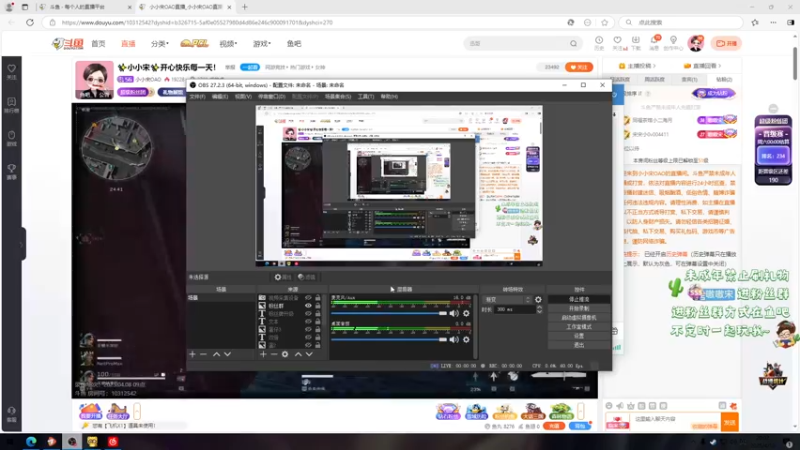Open OBS 设置 settings button
800x450 pixels.
579,336
